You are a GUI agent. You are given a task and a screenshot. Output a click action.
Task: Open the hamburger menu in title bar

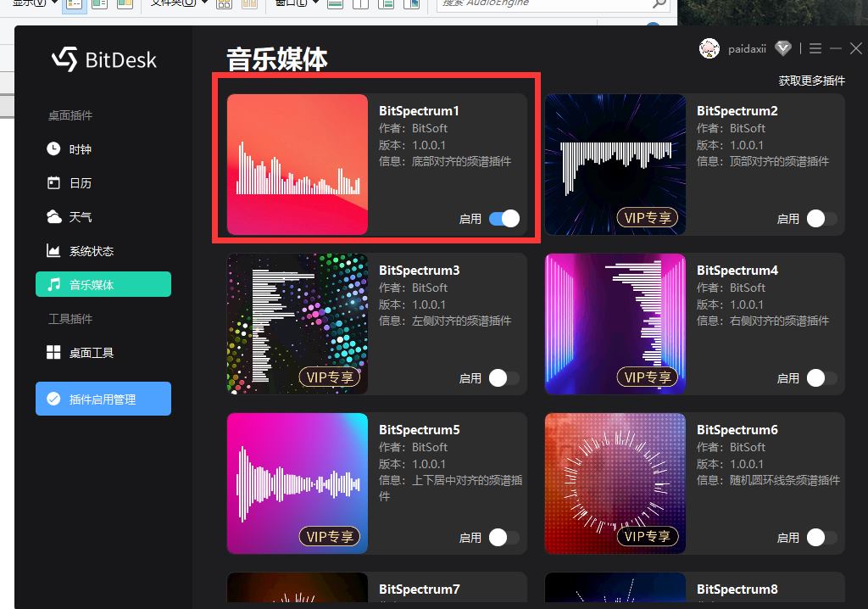(815, 49)
